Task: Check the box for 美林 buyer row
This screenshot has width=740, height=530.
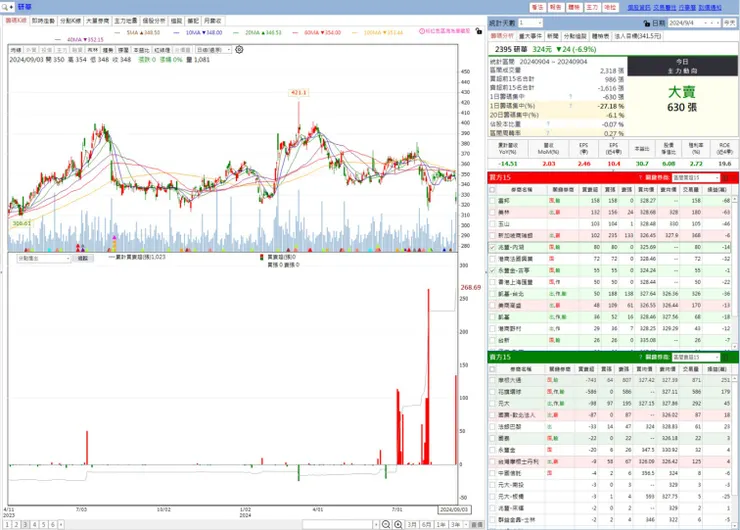Action: pyautogui.click(x=492, y=212)
